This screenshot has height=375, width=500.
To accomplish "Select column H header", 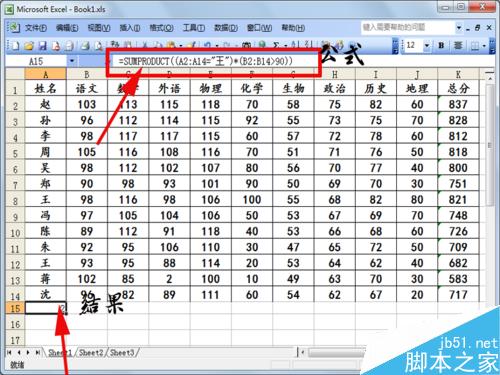I will [335, 74].
